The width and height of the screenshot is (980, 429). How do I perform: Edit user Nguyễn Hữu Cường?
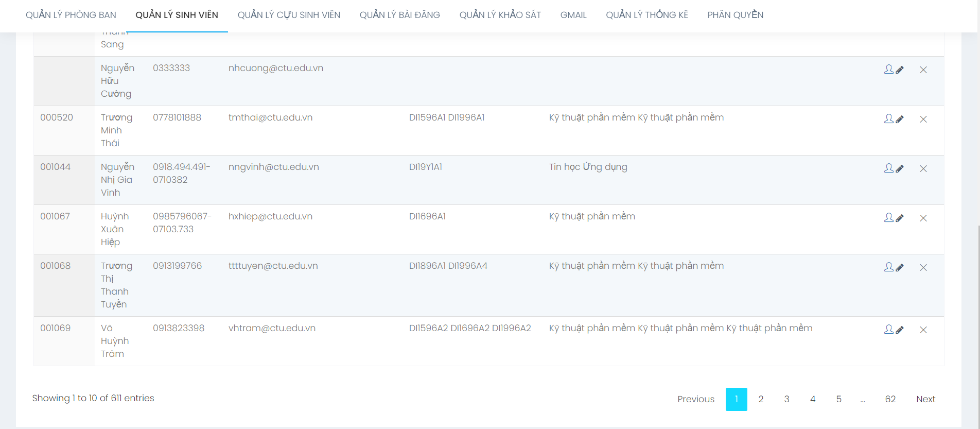coord(894,70)
